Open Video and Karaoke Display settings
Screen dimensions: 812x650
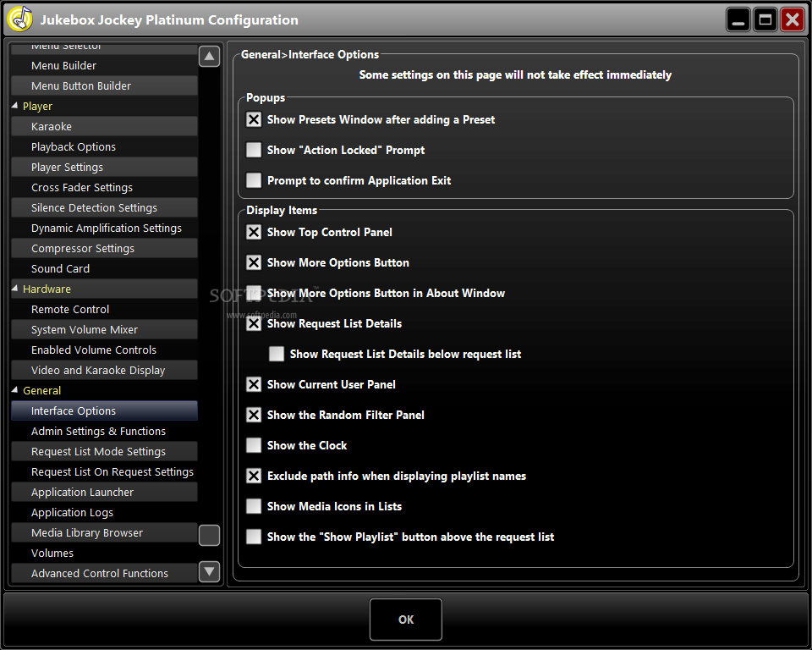point(104,370)
